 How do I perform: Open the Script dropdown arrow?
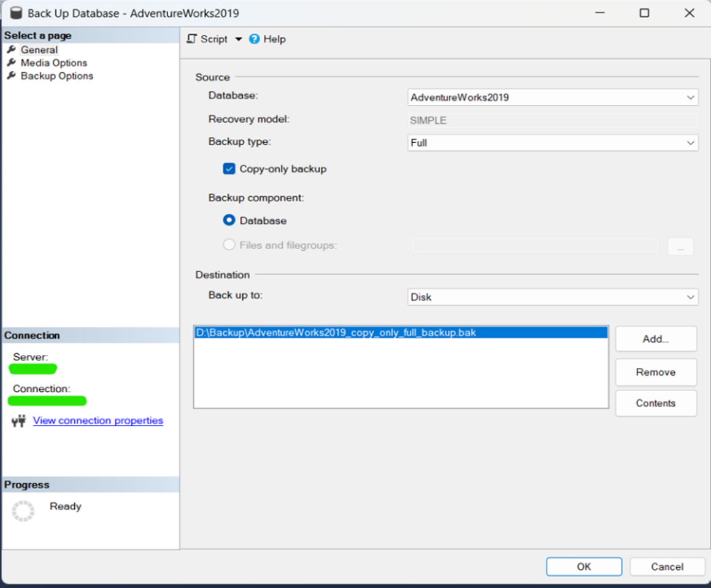pyautogui.click(x=239, y=39)
